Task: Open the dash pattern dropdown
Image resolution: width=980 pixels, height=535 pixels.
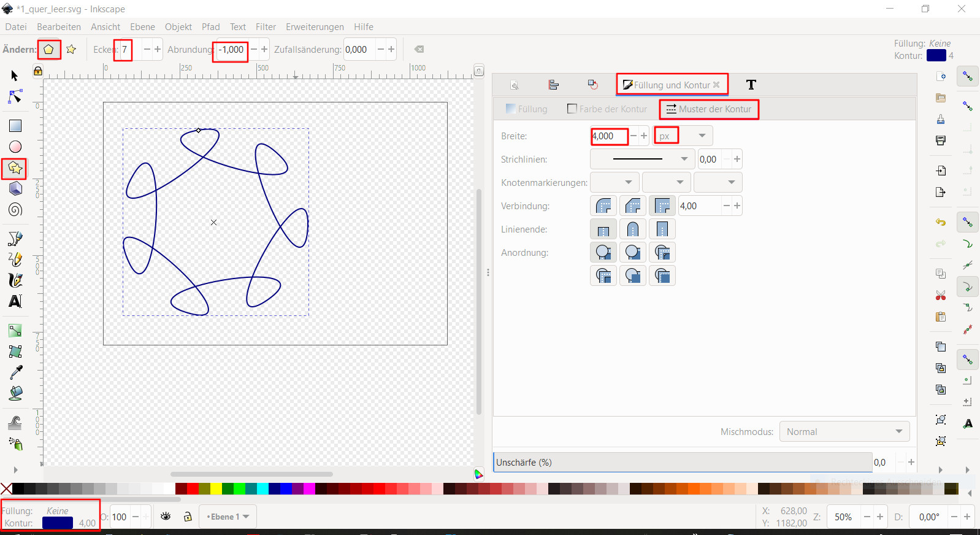Action: point(643,159)
